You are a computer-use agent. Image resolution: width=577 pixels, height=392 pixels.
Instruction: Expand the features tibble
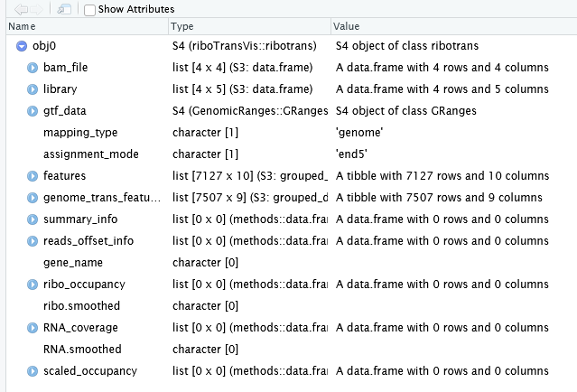pyautogui.click(x=33, y=176)
